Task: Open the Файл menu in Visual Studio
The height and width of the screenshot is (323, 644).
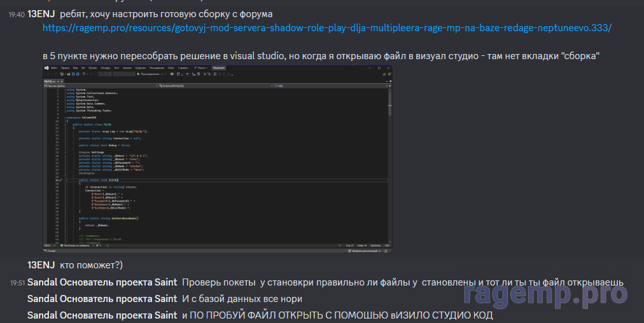Action: click(55, 67)
